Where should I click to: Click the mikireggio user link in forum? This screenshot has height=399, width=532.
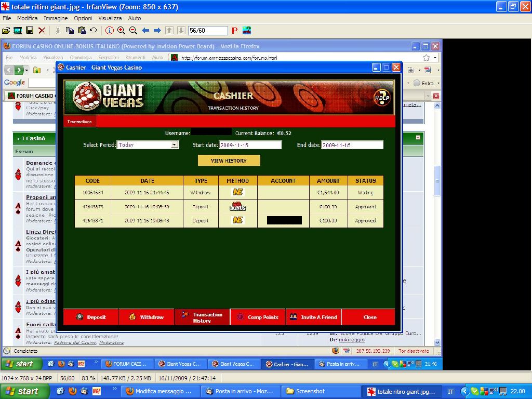tap(352, 340)
